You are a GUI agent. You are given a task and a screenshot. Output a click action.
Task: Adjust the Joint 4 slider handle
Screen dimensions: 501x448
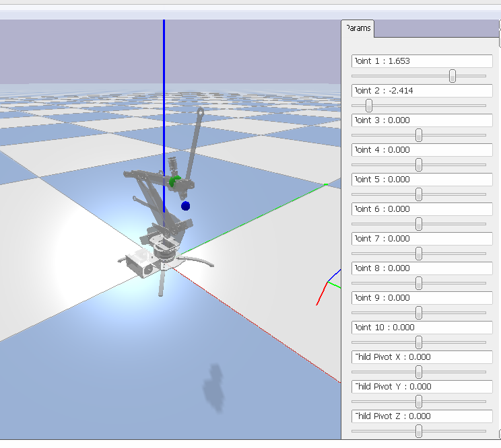419,165
